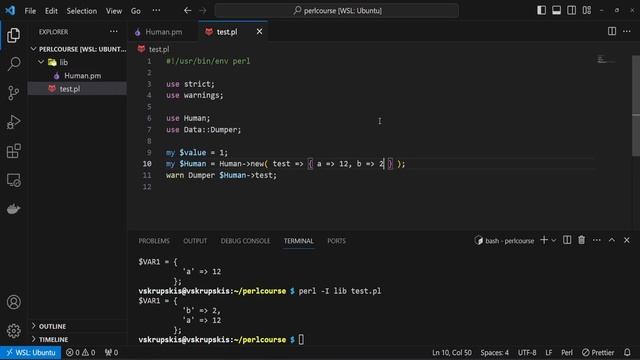This screenshot has height=360, width=640.
Task: Split the terminal pane
Action: click(x=567, y=240)
